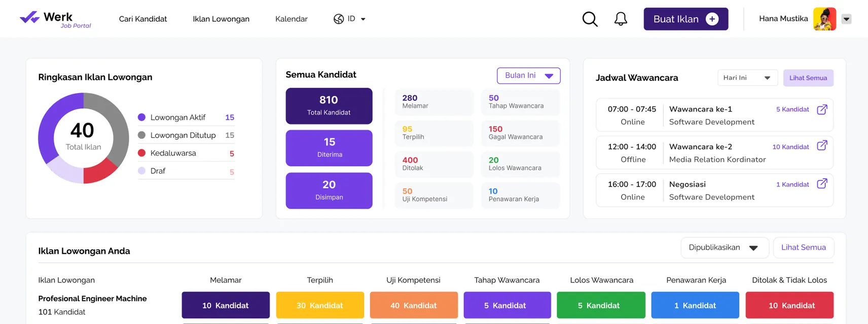Click the plus icon in Buat Iklan

point(712,19)
